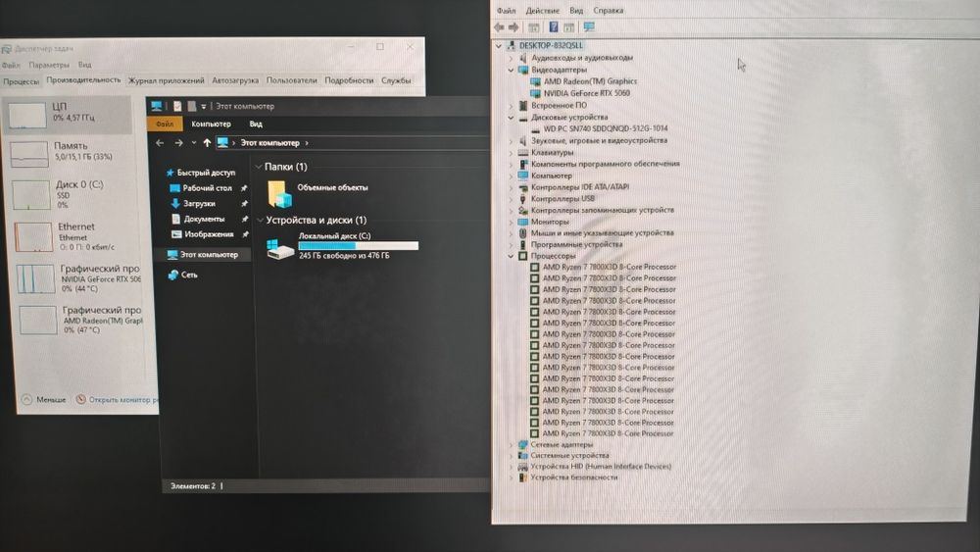Select Быстрый доступ in Explorer sidebar
This screenshot has height=552, width=980.
[201, 173]
